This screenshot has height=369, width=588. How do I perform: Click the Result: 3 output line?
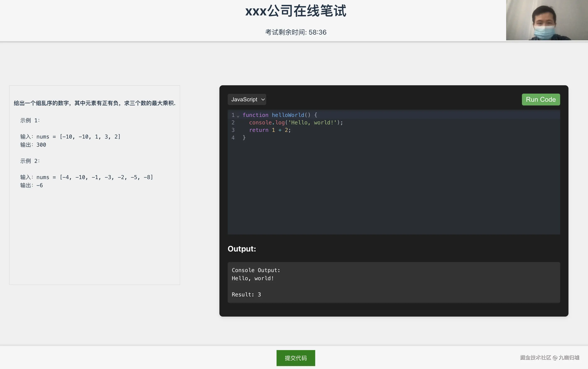click(246, 295)
